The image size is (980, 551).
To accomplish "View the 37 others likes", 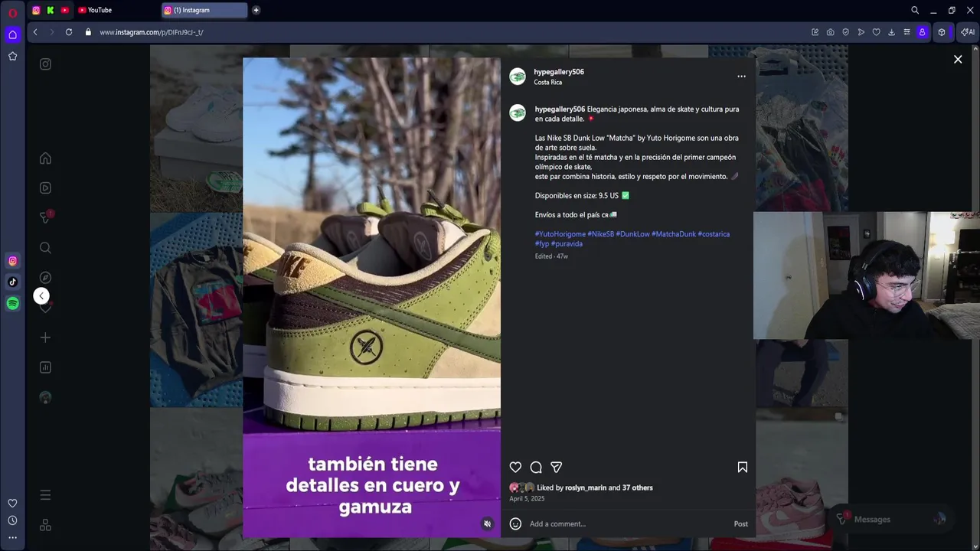I will [x=638, y=487].
